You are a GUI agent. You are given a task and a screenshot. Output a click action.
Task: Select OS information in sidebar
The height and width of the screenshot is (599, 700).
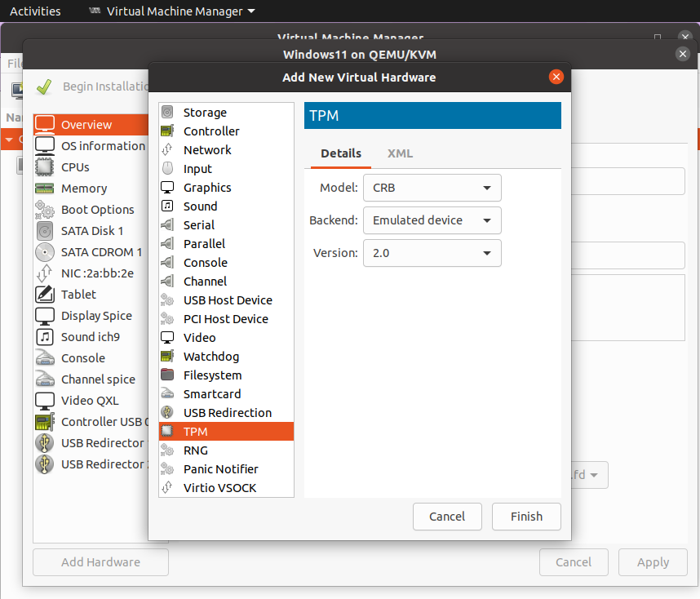91,145
